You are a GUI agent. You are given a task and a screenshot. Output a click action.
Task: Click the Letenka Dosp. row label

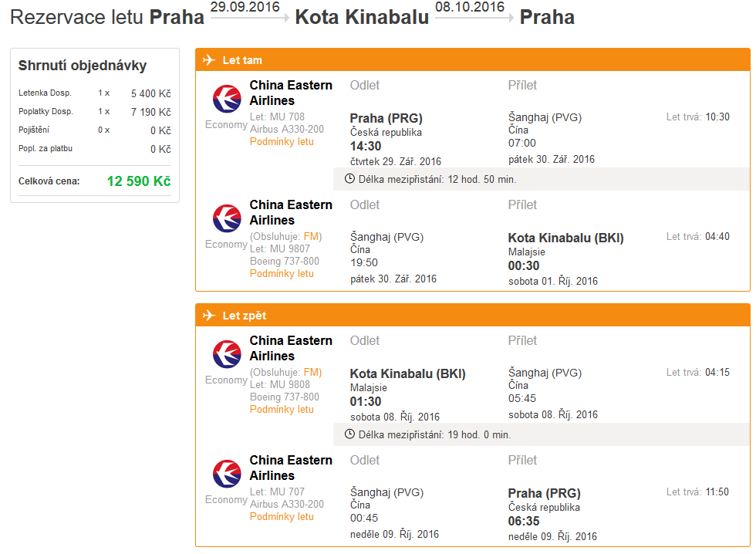click(45, 93)
